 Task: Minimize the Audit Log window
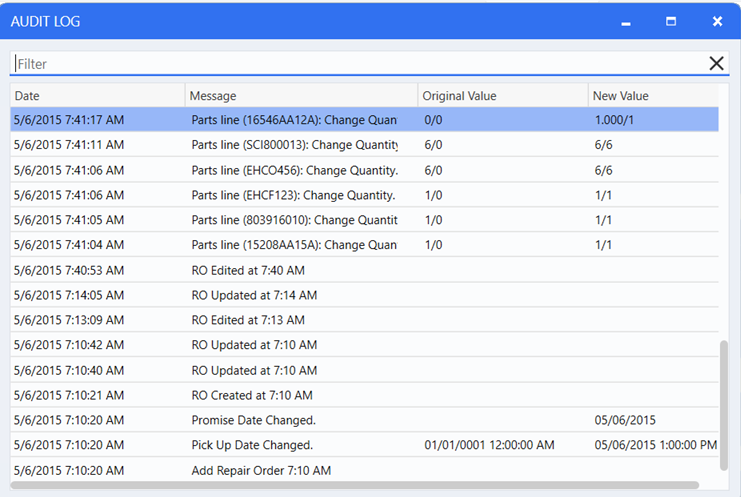tap(626, 22)
